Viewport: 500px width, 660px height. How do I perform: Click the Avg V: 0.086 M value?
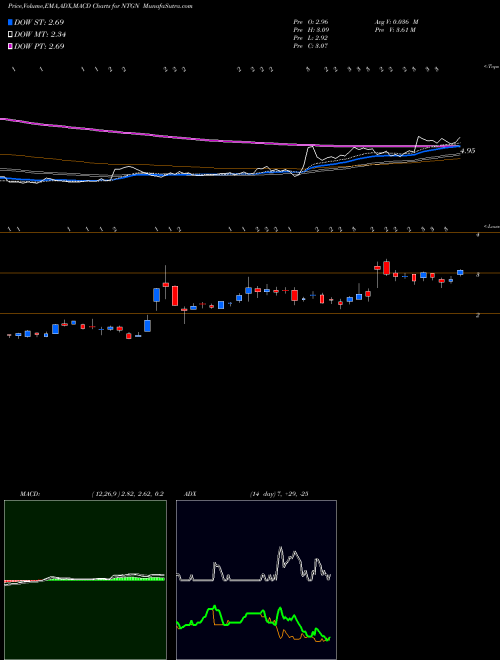396,22
